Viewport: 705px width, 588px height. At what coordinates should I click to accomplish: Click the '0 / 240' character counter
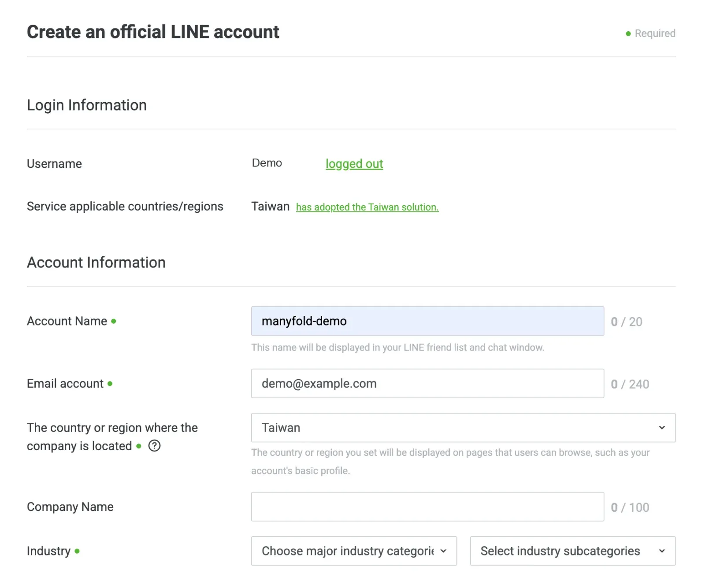pyautogui.click(x=630, y=385)
